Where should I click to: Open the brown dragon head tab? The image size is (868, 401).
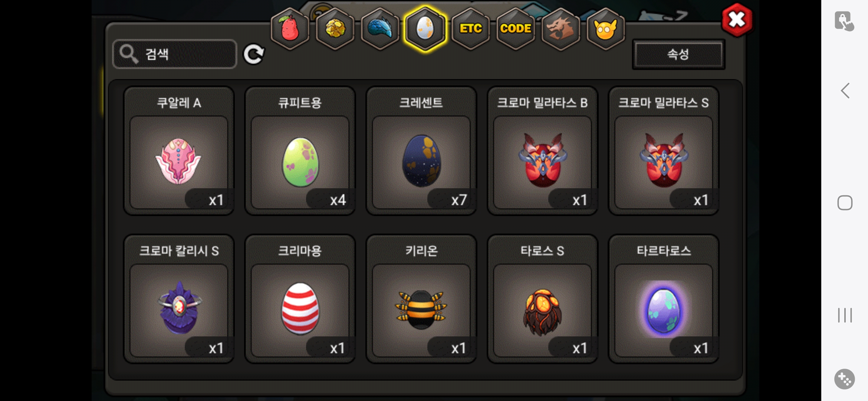click(560, 29)
